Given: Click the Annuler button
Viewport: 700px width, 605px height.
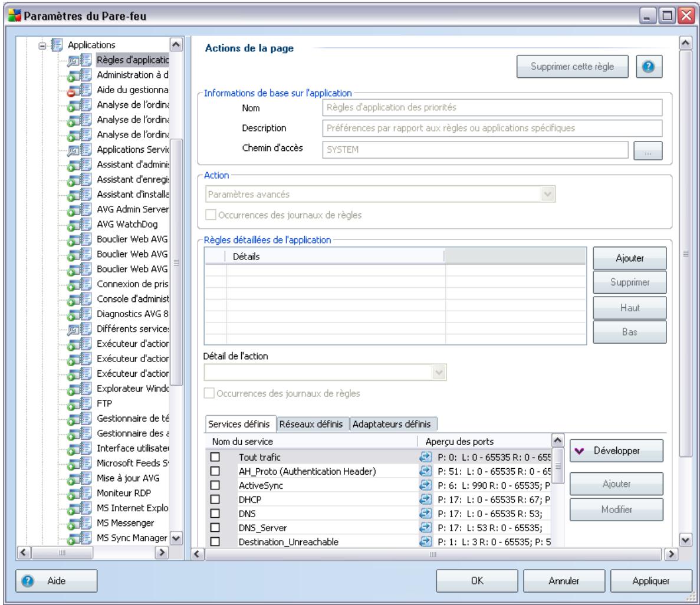Looking at the screenshot, I should 564,580.
